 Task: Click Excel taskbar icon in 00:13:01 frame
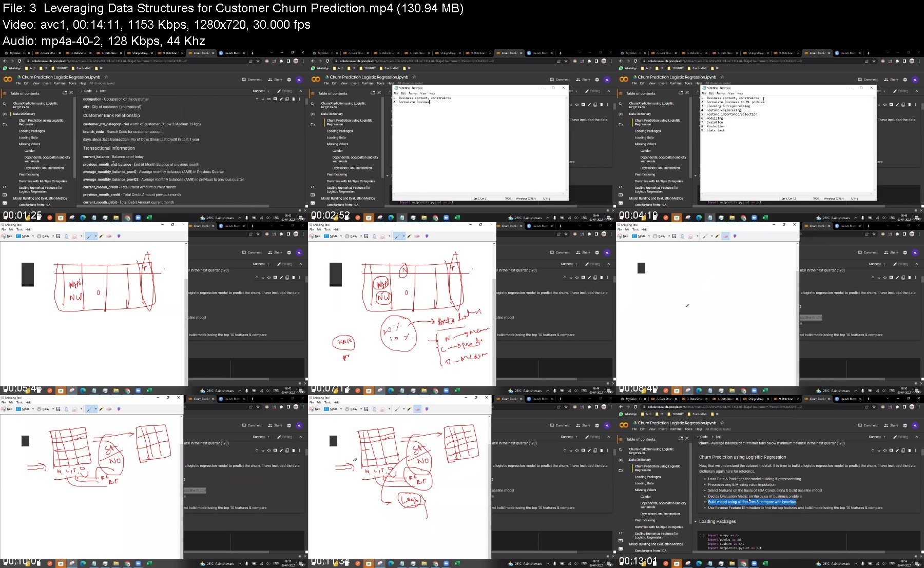pos(765,563)
